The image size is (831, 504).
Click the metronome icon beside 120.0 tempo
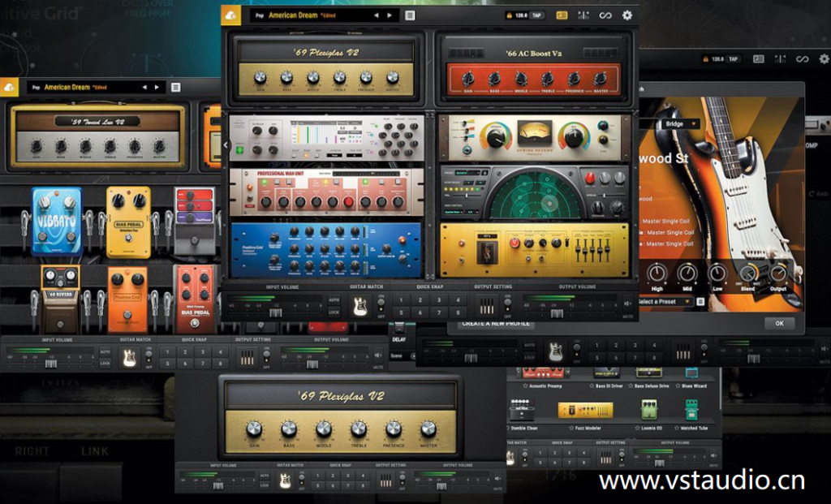coord(510,15)
